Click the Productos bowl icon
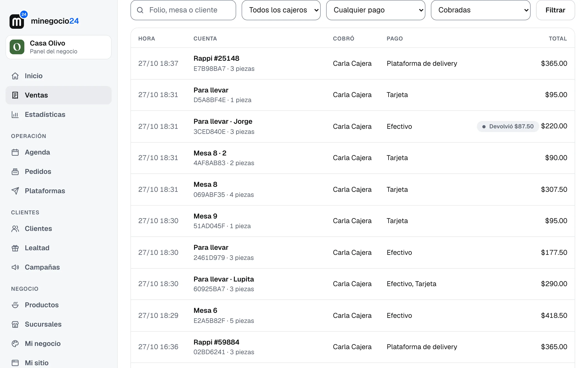 15,305
